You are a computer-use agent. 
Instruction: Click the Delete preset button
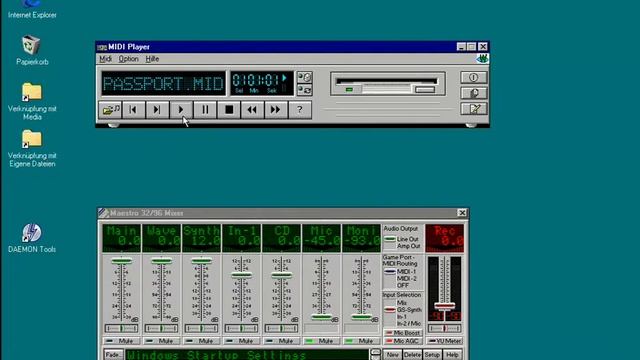(412, 355)
